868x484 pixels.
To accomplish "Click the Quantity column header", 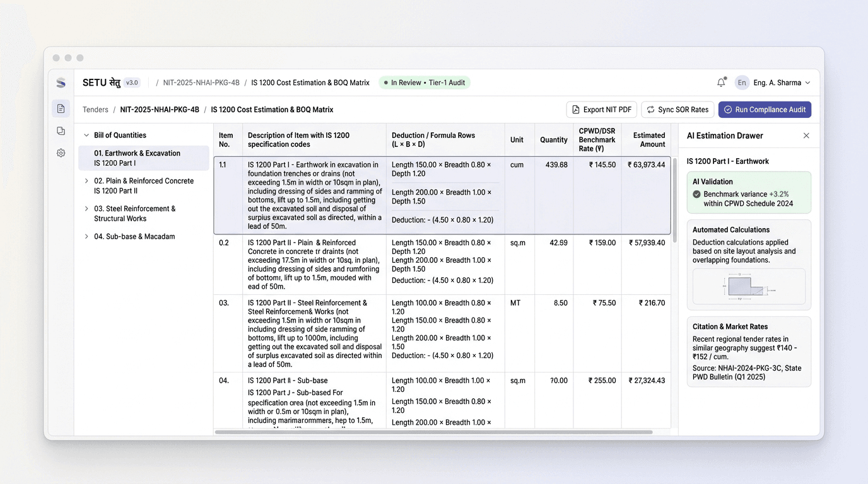I will (554, 140).
